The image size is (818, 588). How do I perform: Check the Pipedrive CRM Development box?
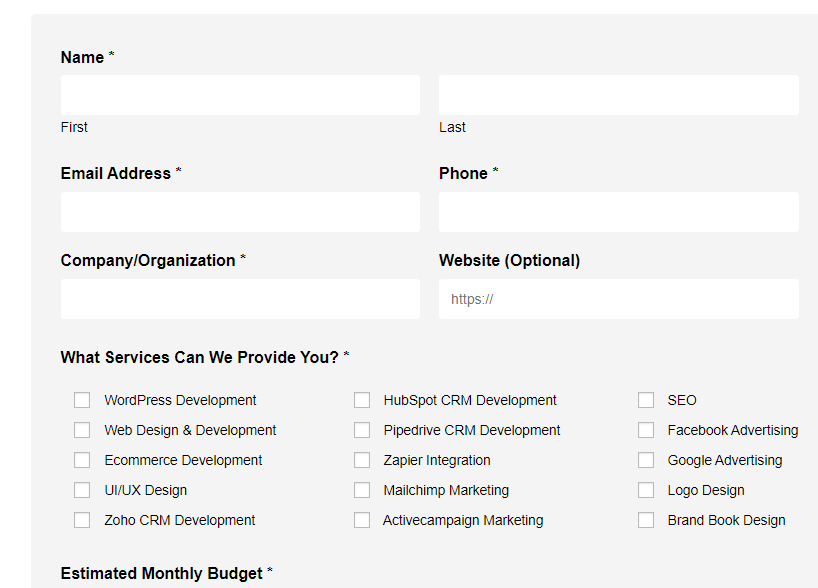tap(362, 430)
